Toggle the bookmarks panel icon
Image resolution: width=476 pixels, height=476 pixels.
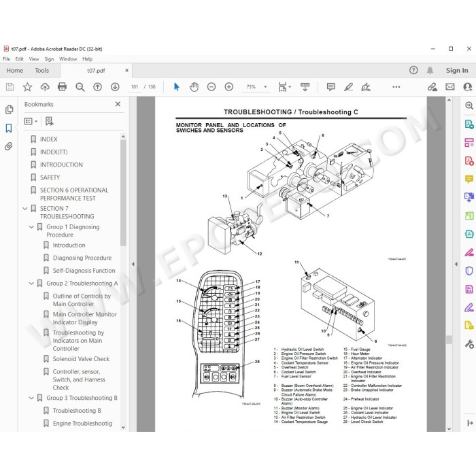pyautogui.click(x=9, y=128)
